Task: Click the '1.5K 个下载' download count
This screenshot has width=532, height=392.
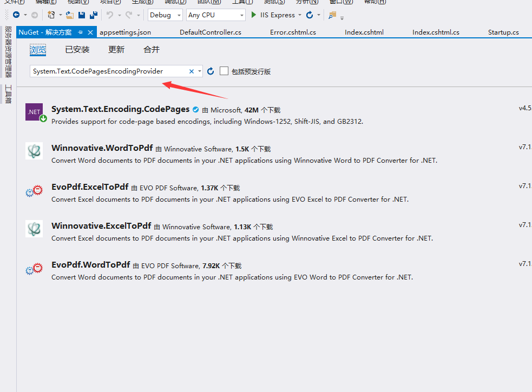Action: [x=253, y=149]
